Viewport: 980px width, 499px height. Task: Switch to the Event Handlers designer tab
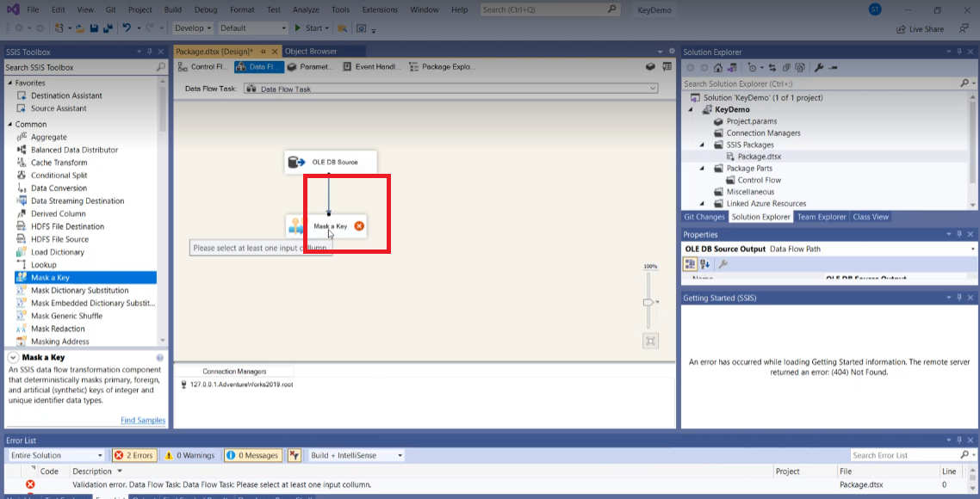point(372,67)
